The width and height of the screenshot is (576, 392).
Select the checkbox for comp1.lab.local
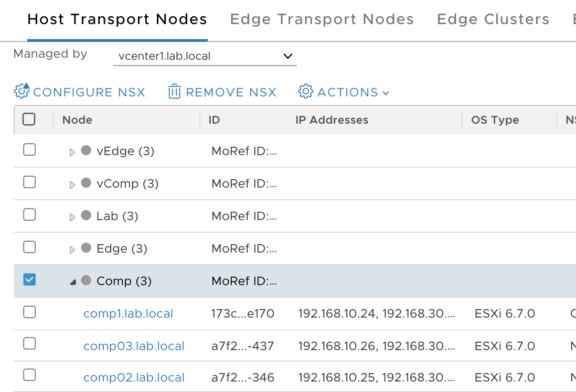click(29, 313)
